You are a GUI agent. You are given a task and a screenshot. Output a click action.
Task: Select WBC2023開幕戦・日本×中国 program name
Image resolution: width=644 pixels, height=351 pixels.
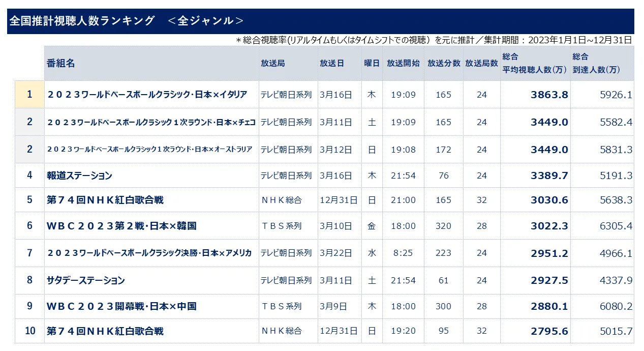tap(121, 306)
